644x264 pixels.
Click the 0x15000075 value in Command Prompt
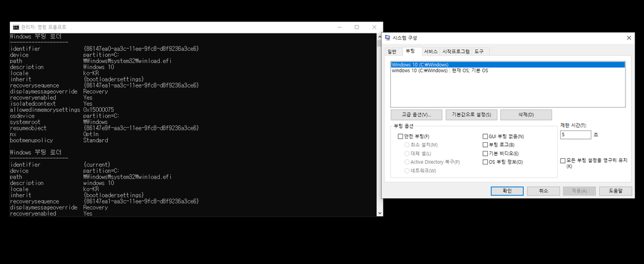point(98,110)
